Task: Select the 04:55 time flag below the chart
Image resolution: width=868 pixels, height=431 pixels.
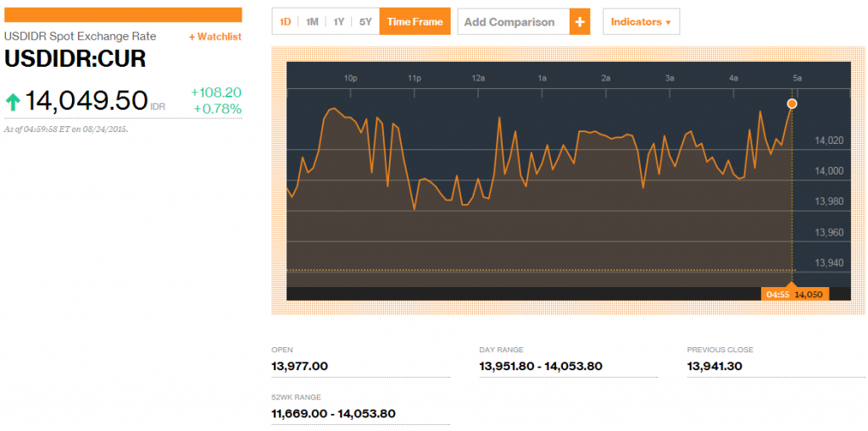Action: click(x=777, y=294)
